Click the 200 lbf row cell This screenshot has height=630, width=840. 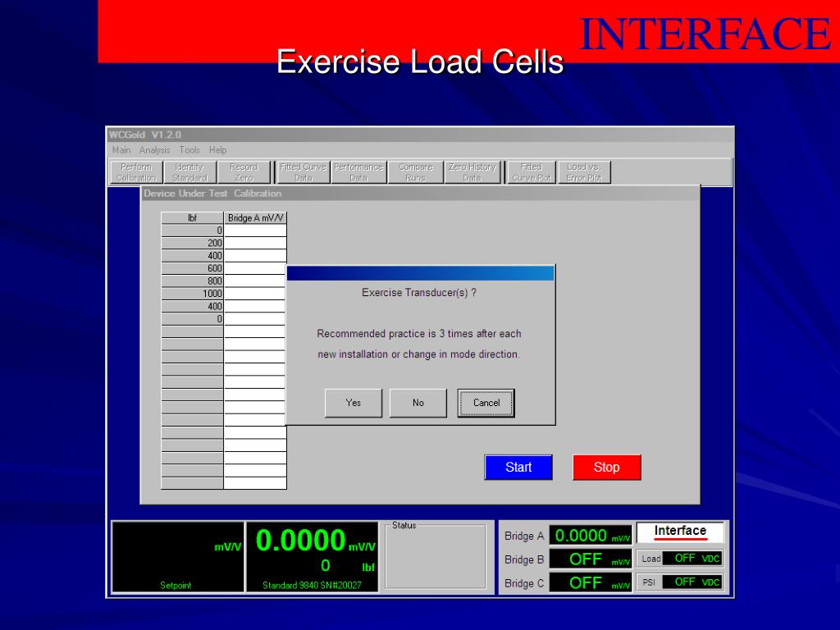pyautogui.click(x=192, y=243)
